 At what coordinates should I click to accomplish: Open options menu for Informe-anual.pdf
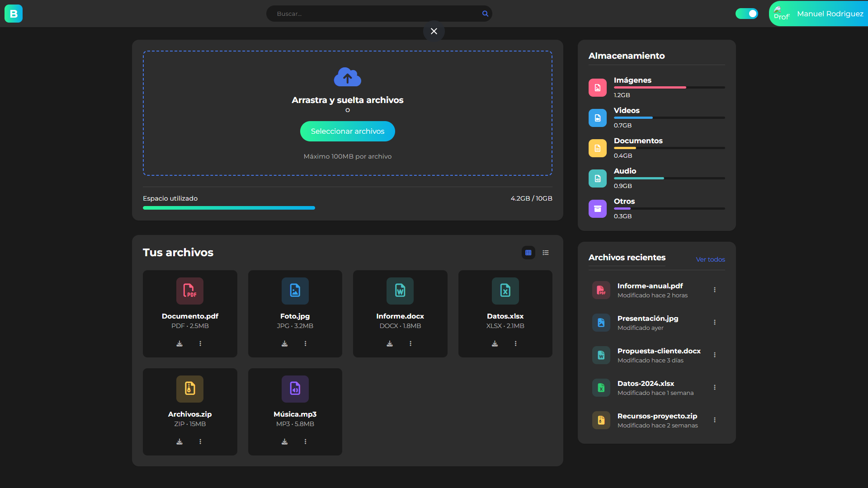pos(715,290)
